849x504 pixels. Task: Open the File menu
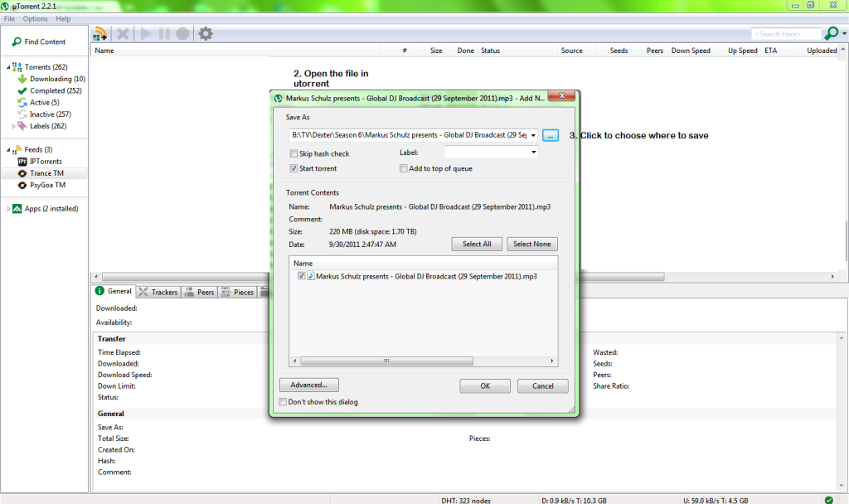pos(10,19)
